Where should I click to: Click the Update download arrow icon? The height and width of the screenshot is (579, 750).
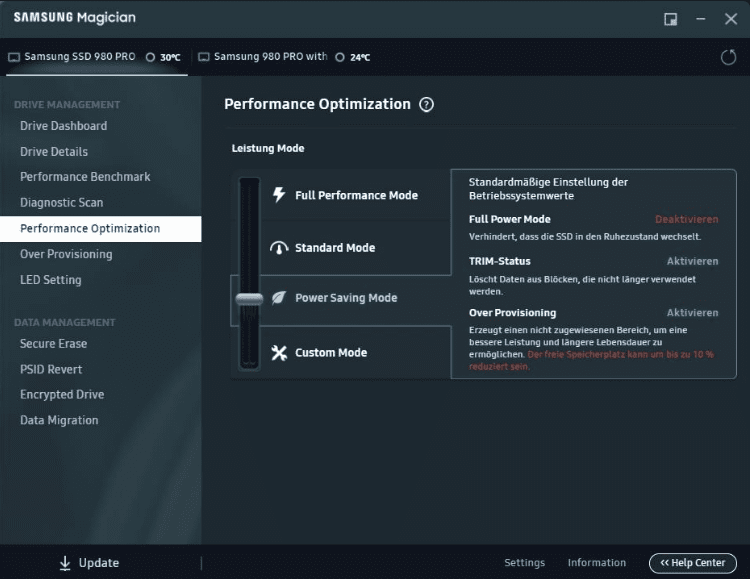65,563
